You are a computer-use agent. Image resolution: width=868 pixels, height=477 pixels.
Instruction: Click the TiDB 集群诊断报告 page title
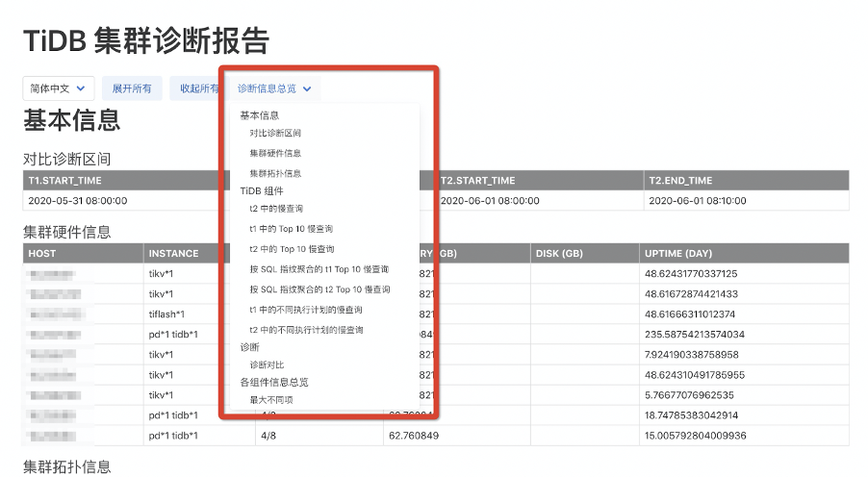click(x=146, y=40)
